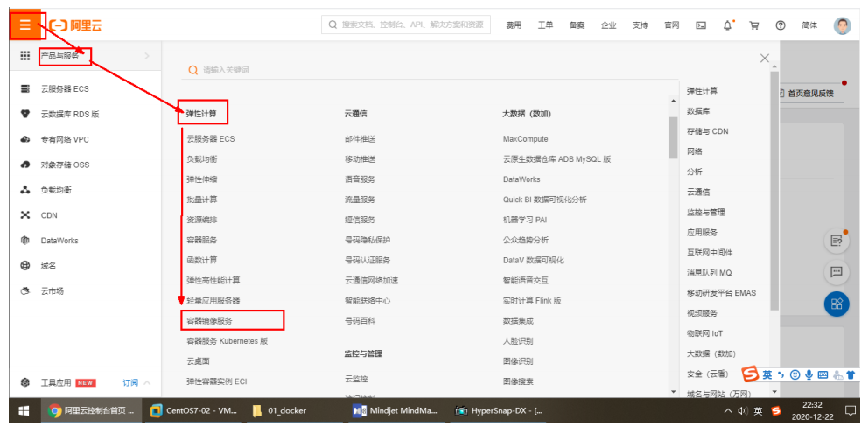Jump to 数据库 category

pyautogui.click(x=698, y=111)
